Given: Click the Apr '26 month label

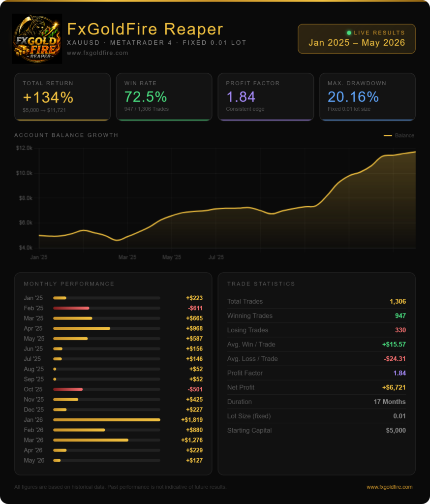Looking at the screenshot, I should tap(33, 450).
